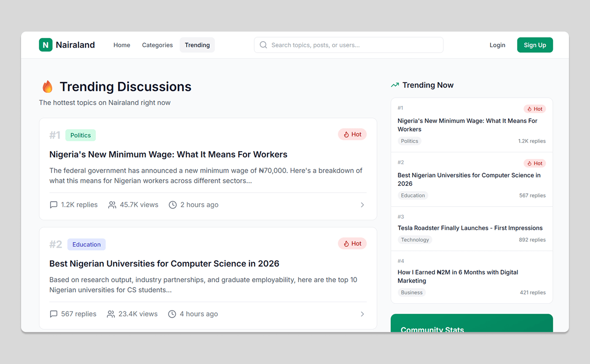
Task: Click the green trending-up arrow icon
Action: pos(395,85)
